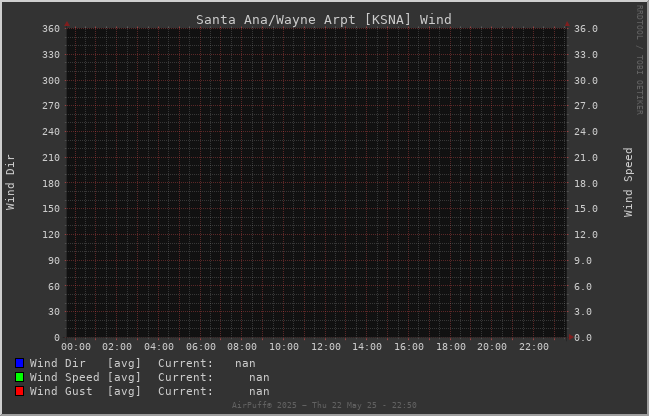Click the chart title Santa Ana/Wayne Arpt [KSNA] Wind
Viewport: 649px width, 416px height.
point(324,19)
